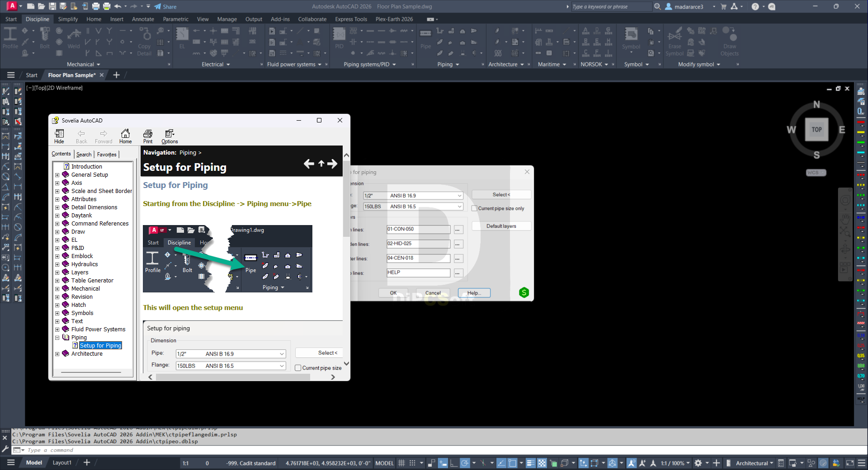Toggle grid display in status bar
Image resolution: width=868 pixels, height=470 pixels.
pyautogui.click(x=401, y=463)
